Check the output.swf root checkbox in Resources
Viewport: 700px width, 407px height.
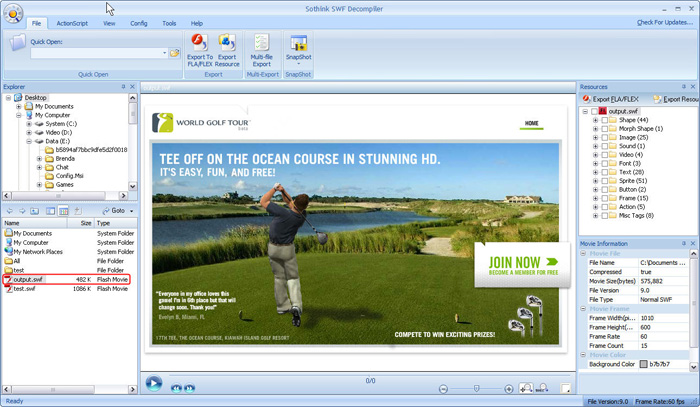point(594,111)
